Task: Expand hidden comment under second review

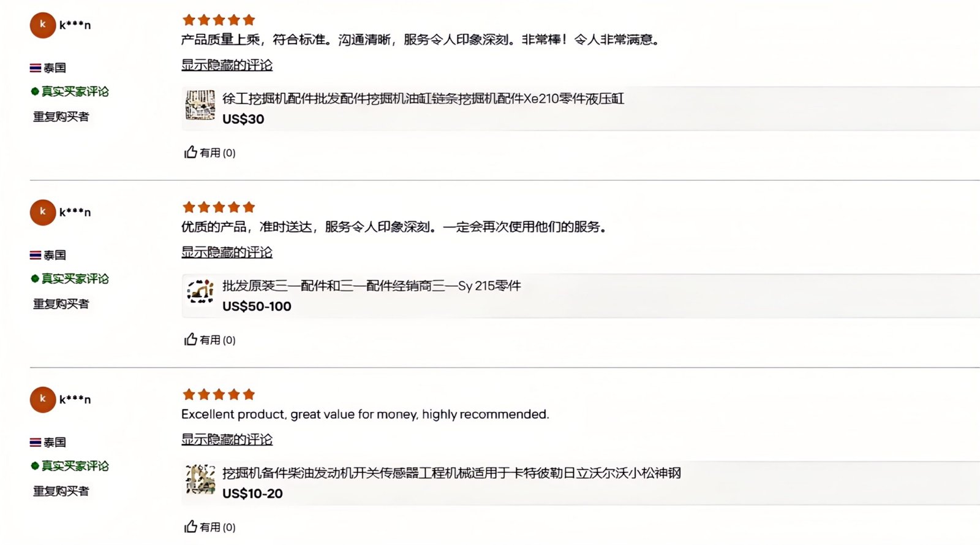Action: pos(227,252)
